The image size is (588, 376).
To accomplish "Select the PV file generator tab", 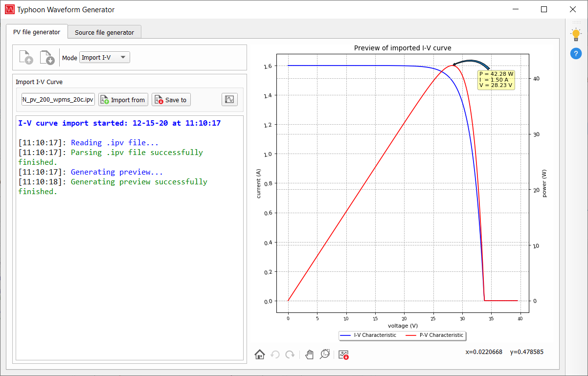I will pos(37,32).
